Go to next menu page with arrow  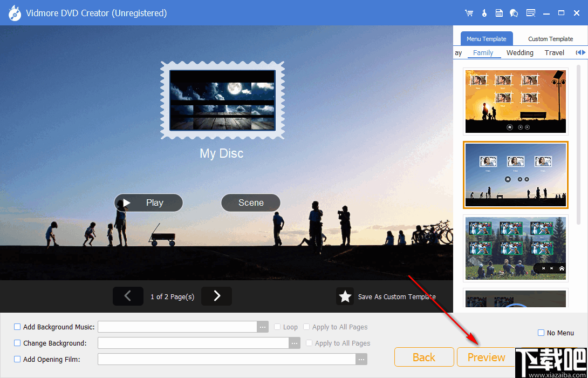[216, 296]
